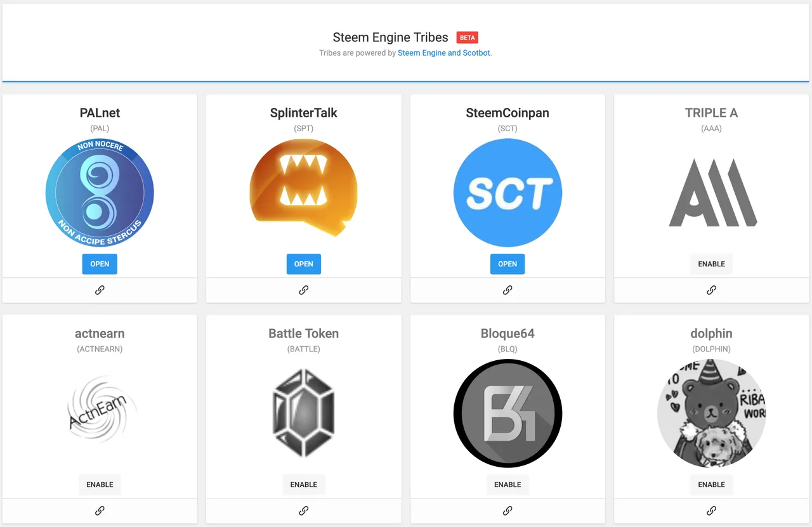Click the TRIPLE A card's link icon
Screen dimensions: 812x527
711,290
